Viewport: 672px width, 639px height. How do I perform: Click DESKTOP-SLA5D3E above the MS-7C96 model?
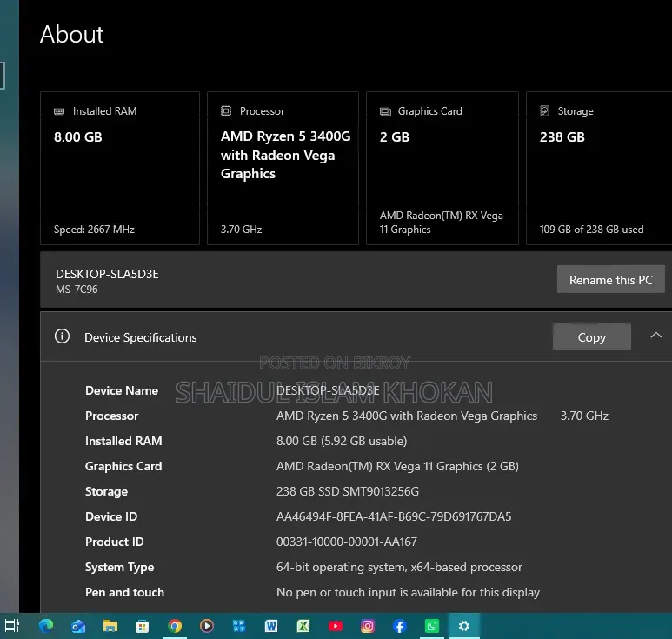tap(107, 274)
